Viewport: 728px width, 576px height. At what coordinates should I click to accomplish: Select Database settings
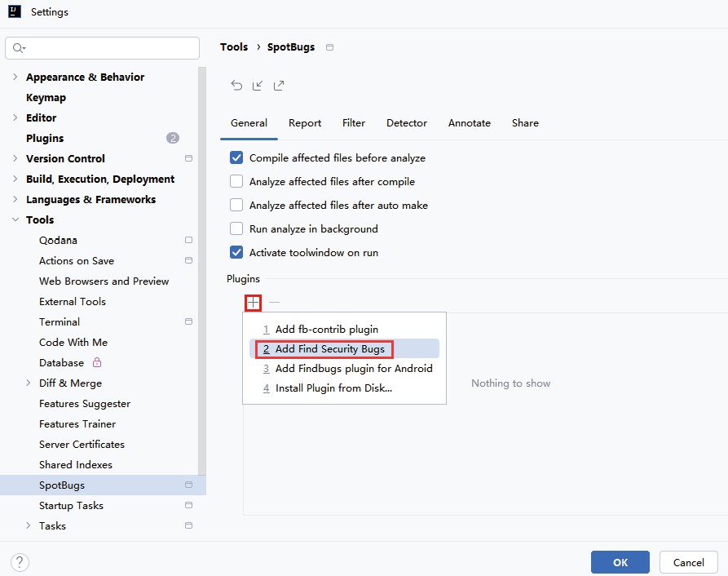(61, 363)
